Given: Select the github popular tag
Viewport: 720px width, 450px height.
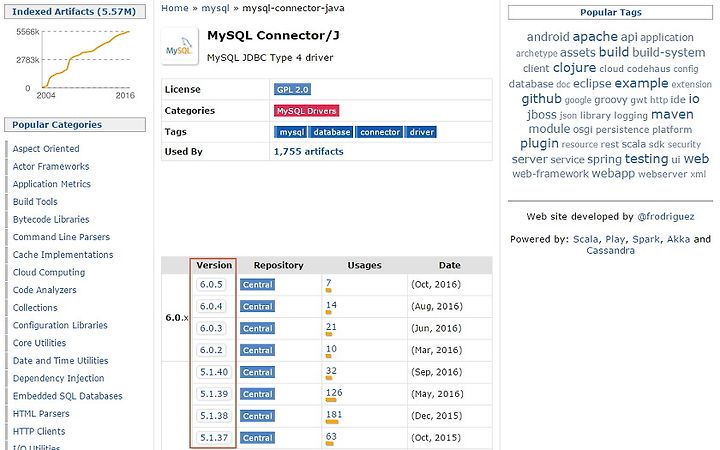Looking at the screenshot, I should 541,99.
